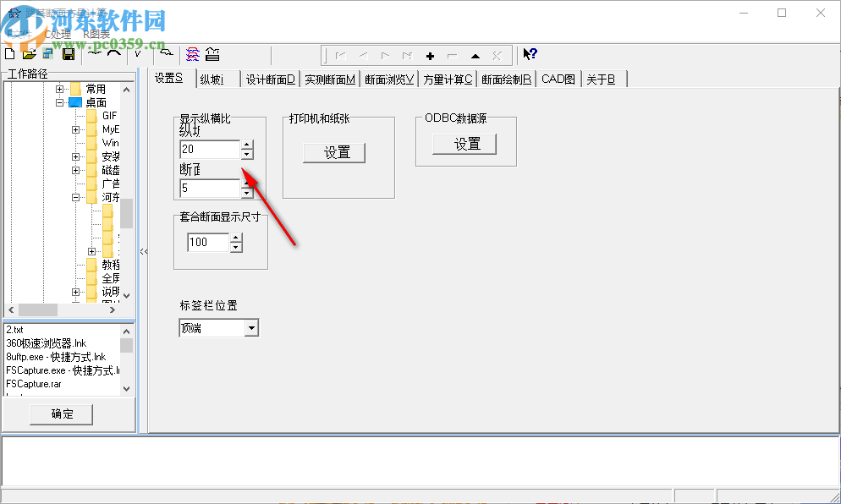Click the up arrow of the 100 spinner

coord(235,237)
